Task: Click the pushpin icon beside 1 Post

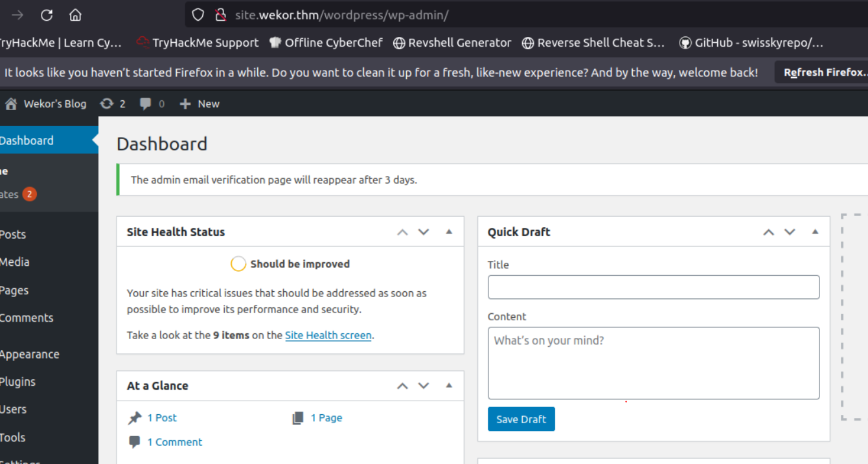Action: [135, 419]
